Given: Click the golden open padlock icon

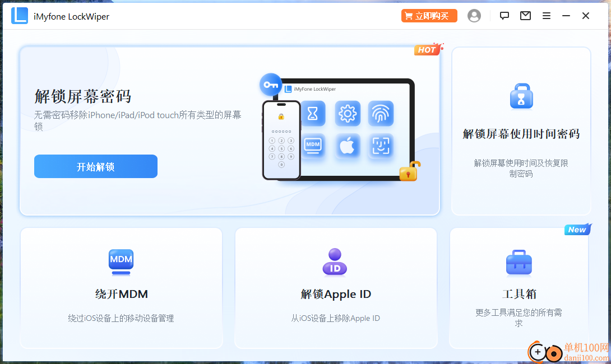Looking at the screenshot, I should tap(410, 171).
